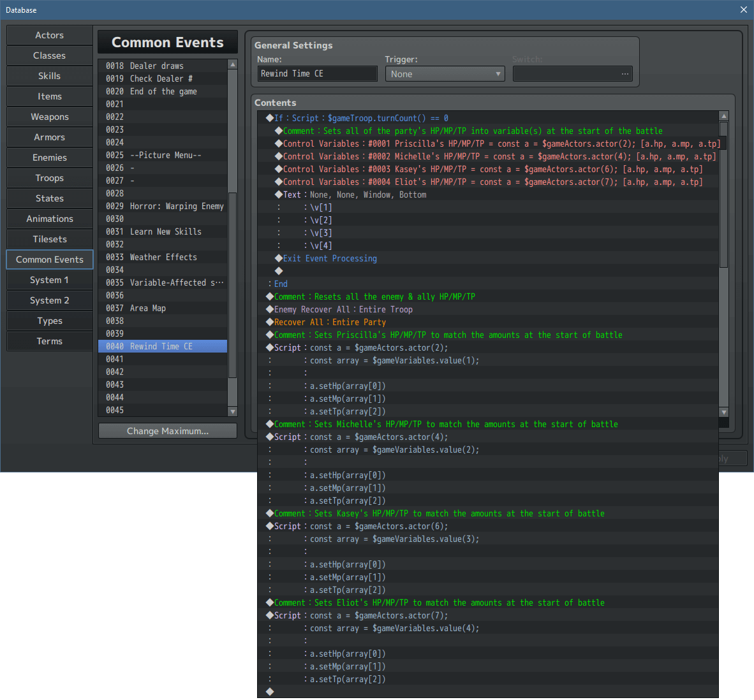Open the Troops section
Screen dimensions: 754x700
(x=50, y=178)
